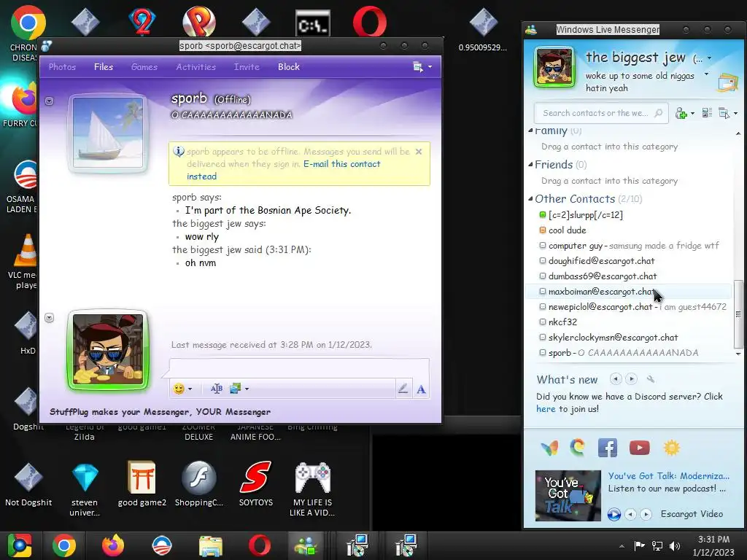Click the MSN butterfly icon
The image size is (747, 560).
tap(549, 448)
